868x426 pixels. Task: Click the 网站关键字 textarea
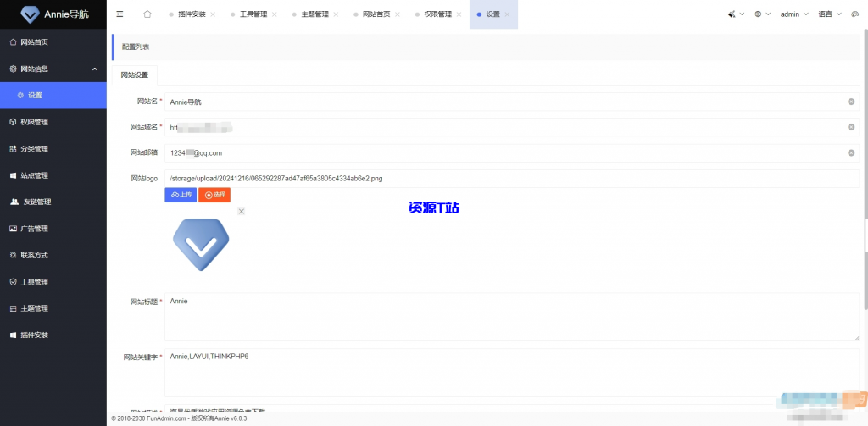pyautogui.click(x=512, y=373)
